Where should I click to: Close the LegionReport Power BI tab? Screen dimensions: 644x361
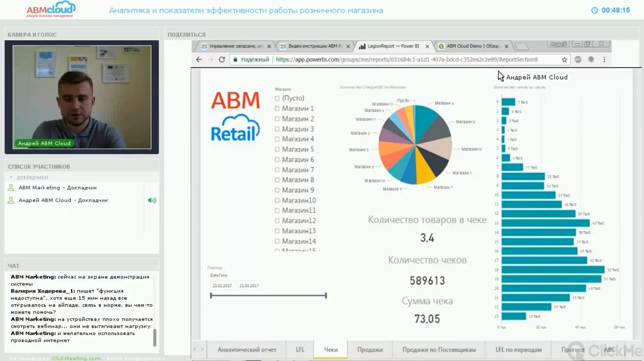(x=427, y=46)
